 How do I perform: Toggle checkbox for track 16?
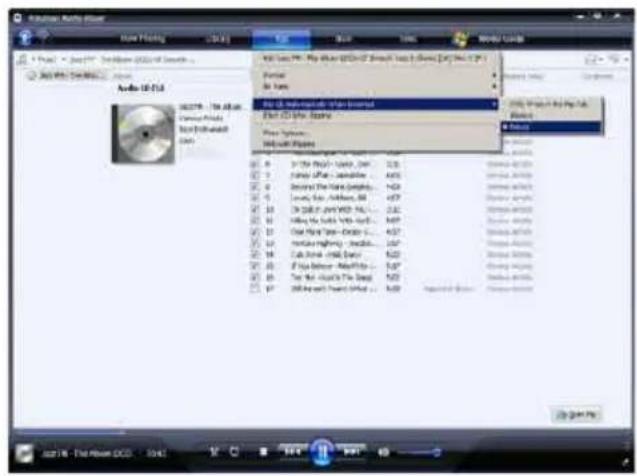pyautogui.click(x=255, y=277)
